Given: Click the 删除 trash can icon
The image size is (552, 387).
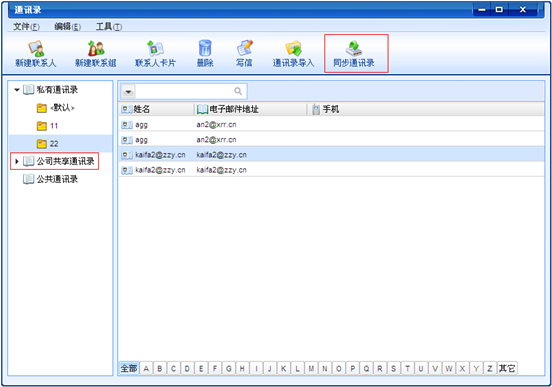Looking at the screenshot, I should pyautogui.click(x=205, y=48).
